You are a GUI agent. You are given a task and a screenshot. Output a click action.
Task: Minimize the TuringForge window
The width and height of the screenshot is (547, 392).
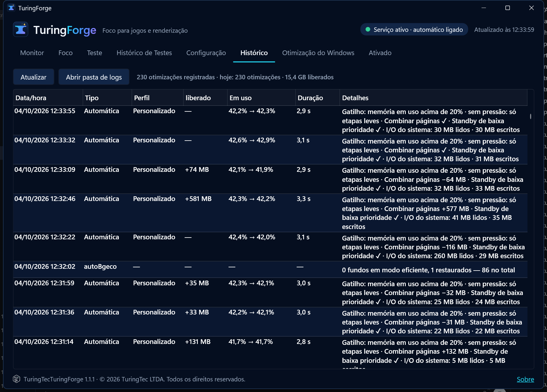pos(484,8)
